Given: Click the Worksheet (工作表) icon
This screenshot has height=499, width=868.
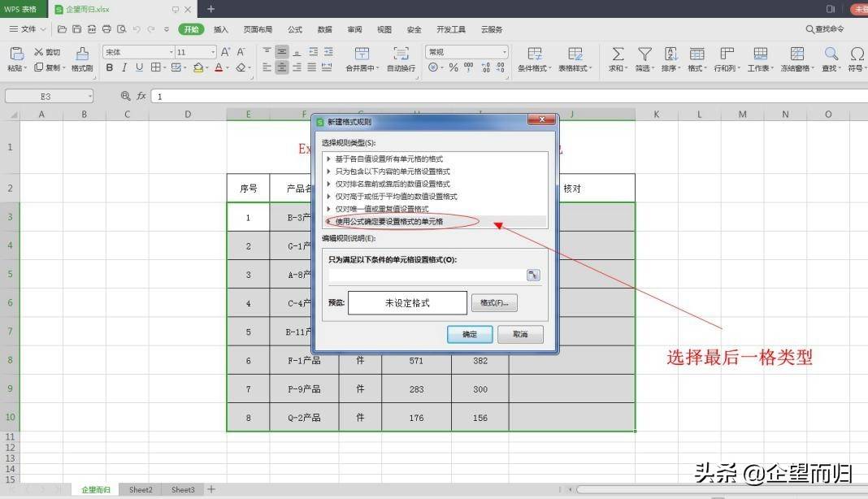Looking at the screenshot, I should (x=761, y=54).
